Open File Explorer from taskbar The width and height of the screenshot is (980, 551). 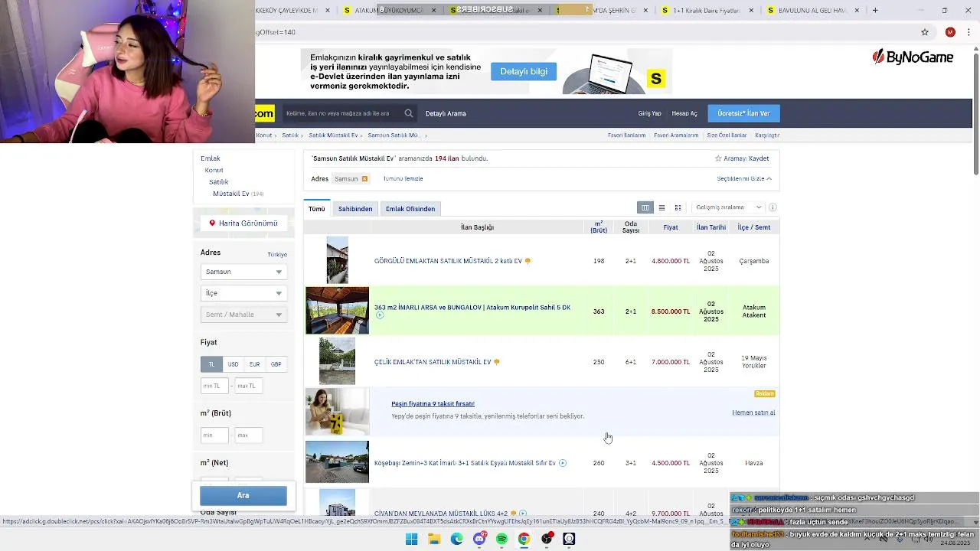[434, 539]
